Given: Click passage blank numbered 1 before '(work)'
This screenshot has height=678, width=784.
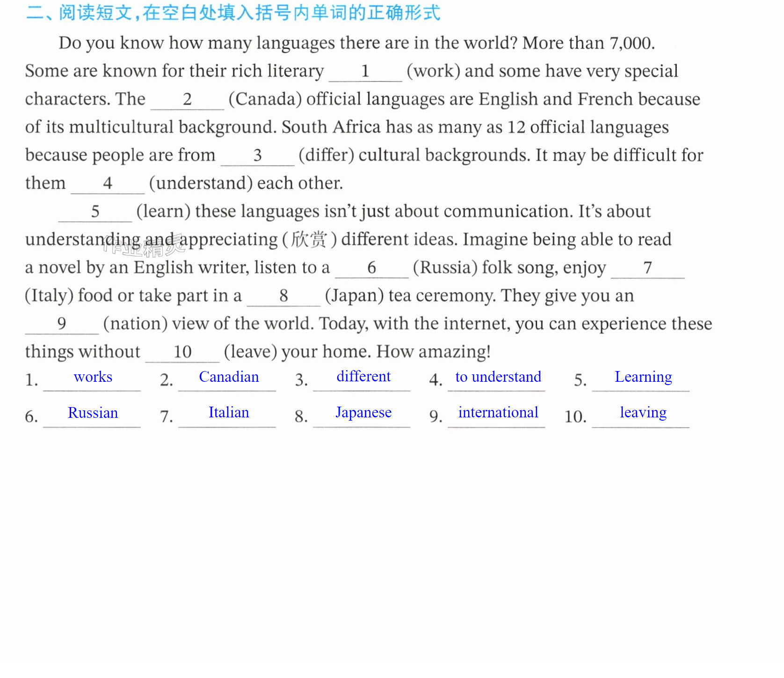Looking at the screenshot, I should pyautogui.click(x=366, y=72).
